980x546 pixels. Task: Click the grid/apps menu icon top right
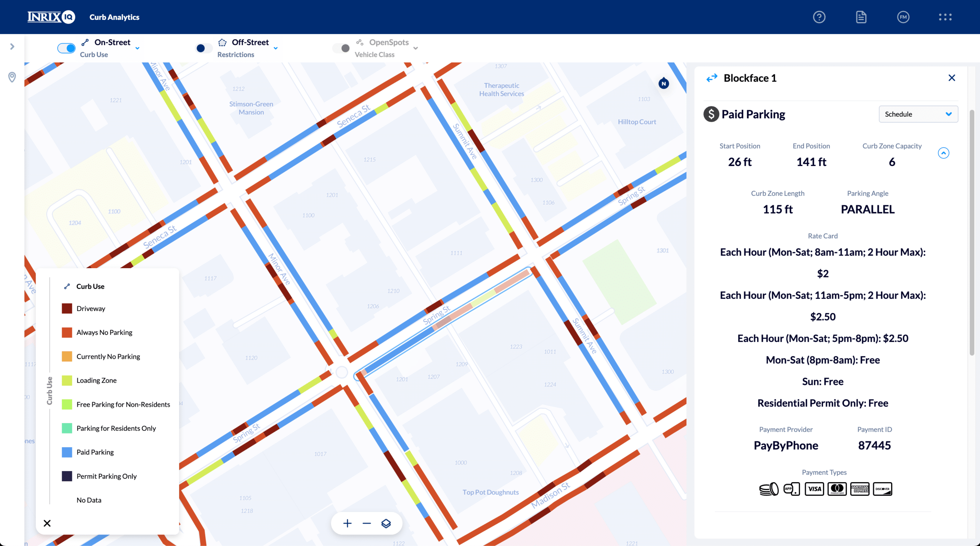(x=945, y=17)
